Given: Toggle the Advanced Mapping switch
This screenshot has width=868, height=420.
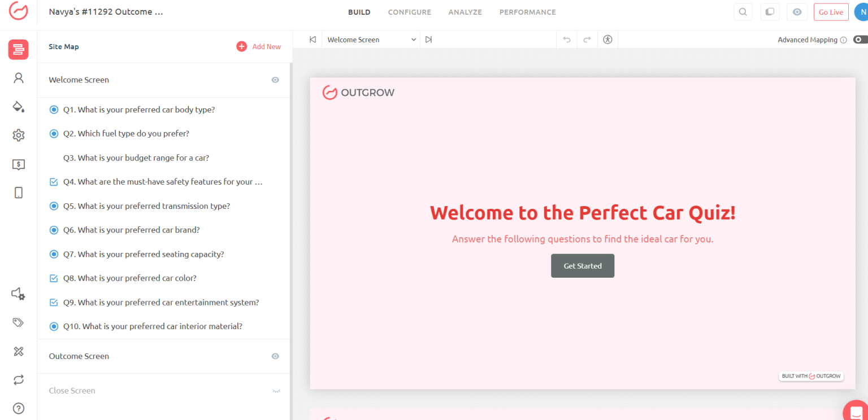Looking at the screenshot, I should click(x=860, y=40).
